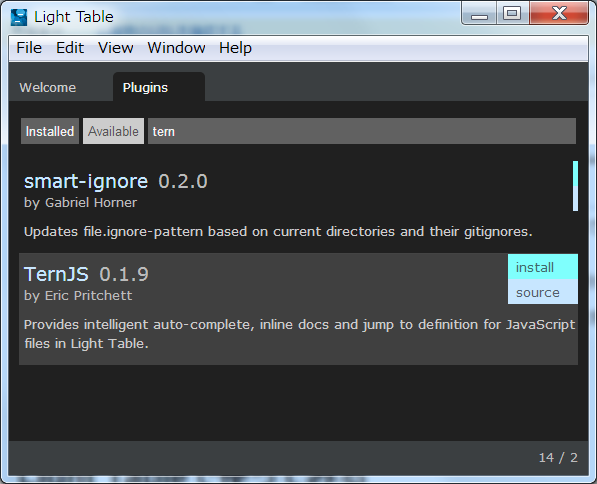Show the Available plugins list

(113, 131)
